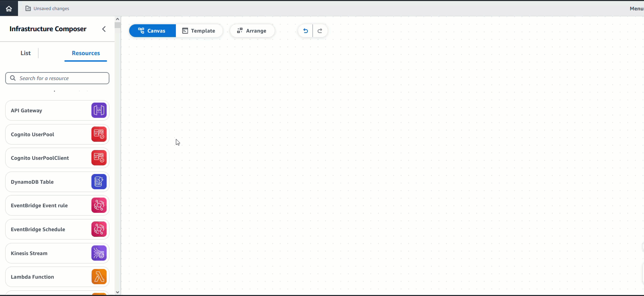
Task: Collapse the Infrastructure Composer sidebar
Action: [x=104, y=29]
